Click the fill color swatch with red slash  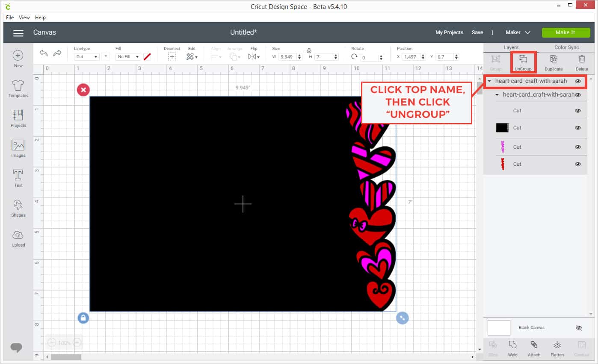click(147, 56)
